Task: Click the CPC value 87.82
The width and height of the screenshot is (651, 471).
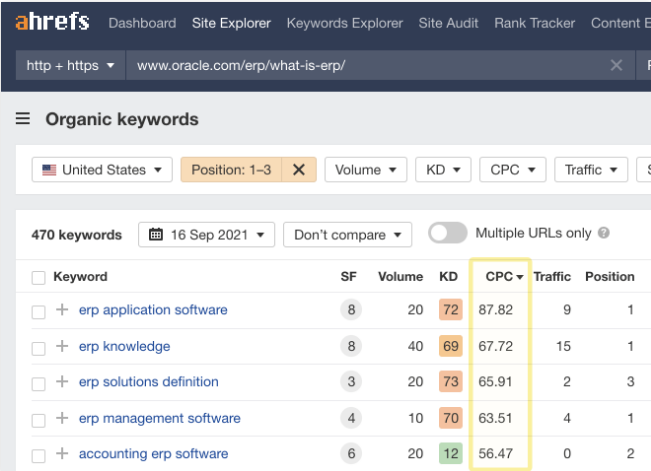Action: coord(495,310)
